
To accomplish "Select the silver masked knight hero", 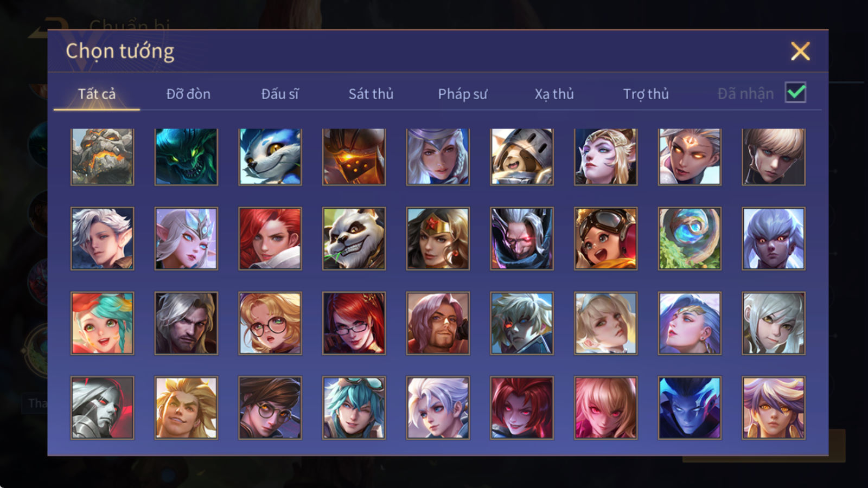I will [102, 408].
